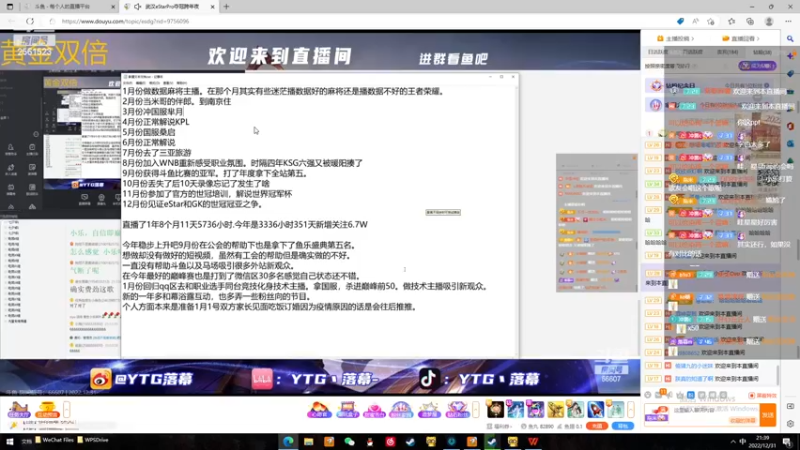Click the '6月份正常解说' line in Notepad
The width and height of the screenshot is (800, 450).
[148, 142]
